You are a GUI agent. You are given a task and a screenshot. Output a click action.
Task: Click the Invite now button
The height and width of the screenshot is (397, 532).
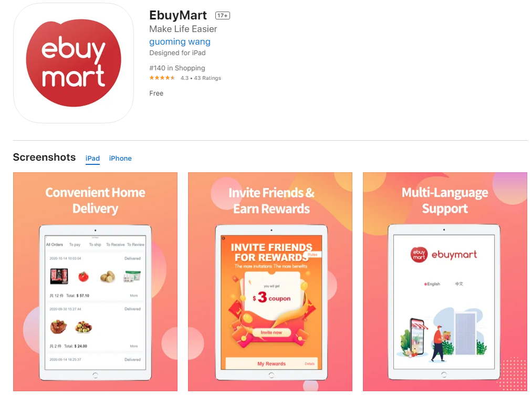coord(272,332)
